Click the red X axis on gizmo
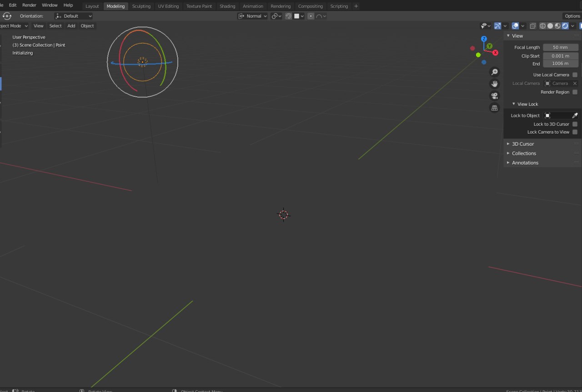582x392 pixels. [495, 53]
